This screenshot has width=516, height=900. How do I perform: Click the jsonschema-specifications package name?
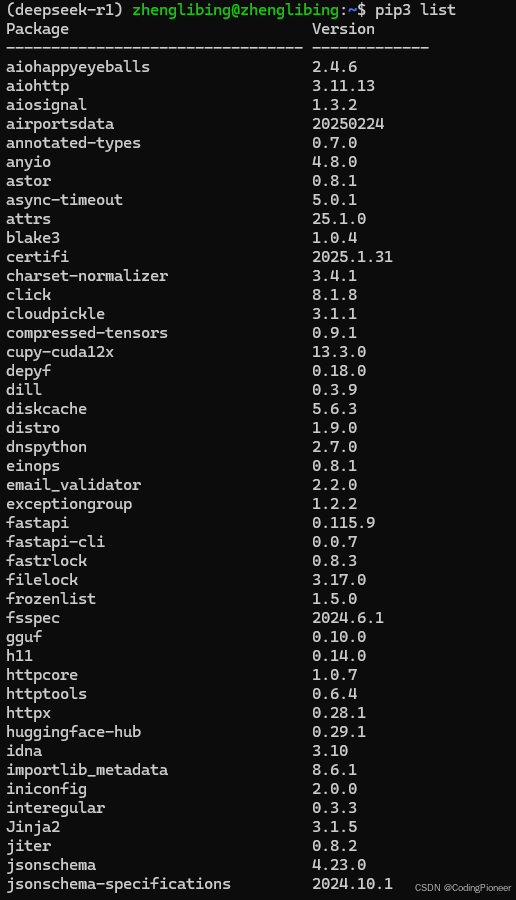(118, 883)
